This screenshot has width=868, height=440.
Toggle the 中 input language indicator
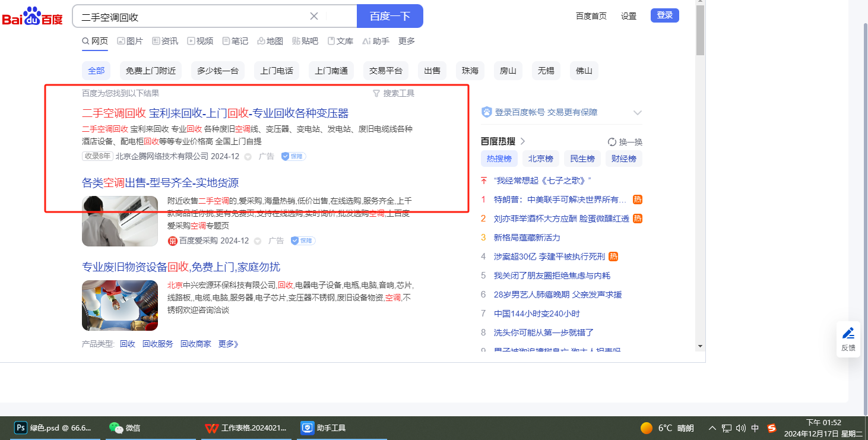pyautogui.click(x=755, y=428)
